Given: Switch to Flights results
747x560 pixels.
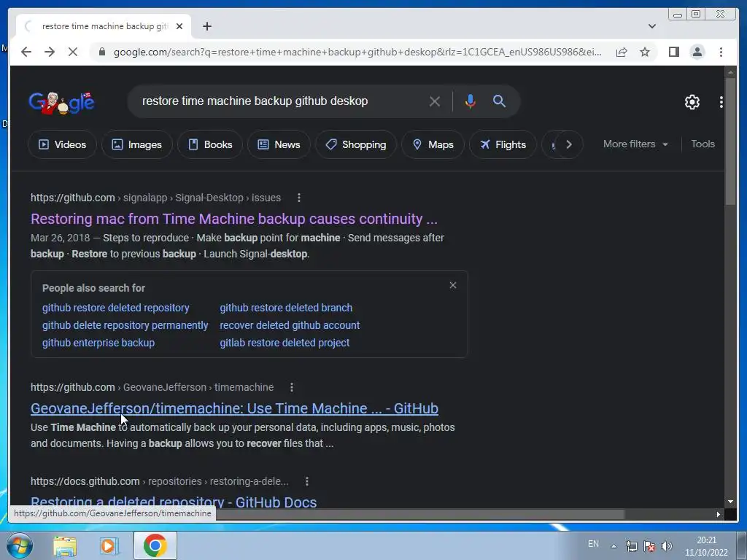Looking at the screenshot, I should click(x=503, y=144).
